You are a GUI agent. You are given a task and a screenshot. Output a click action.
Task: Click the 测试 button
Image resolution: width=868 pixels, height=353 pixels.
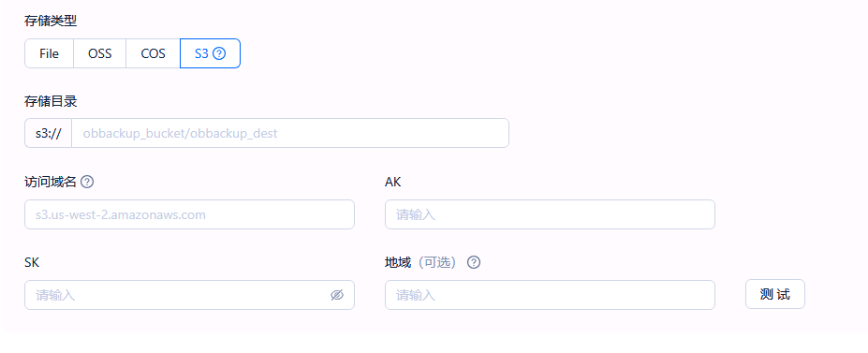coord(775,294)
